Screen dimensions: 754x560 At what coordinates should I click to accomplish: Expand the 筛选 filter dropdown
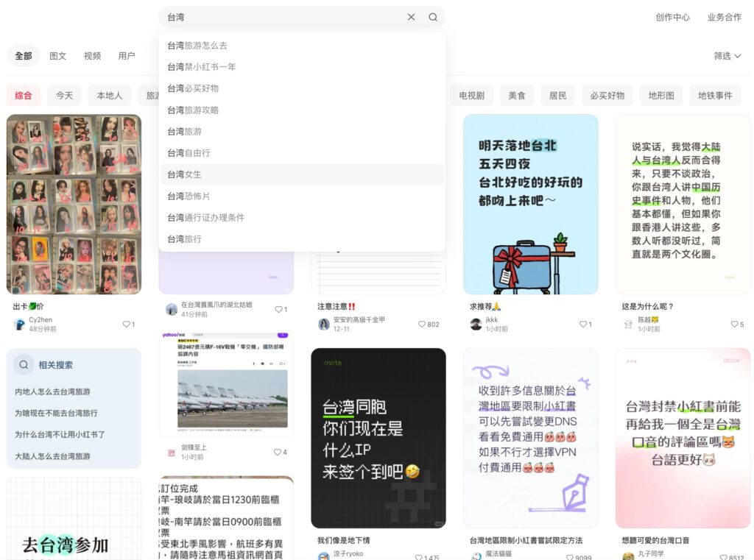pyautogui.click(x=727, y=56)
